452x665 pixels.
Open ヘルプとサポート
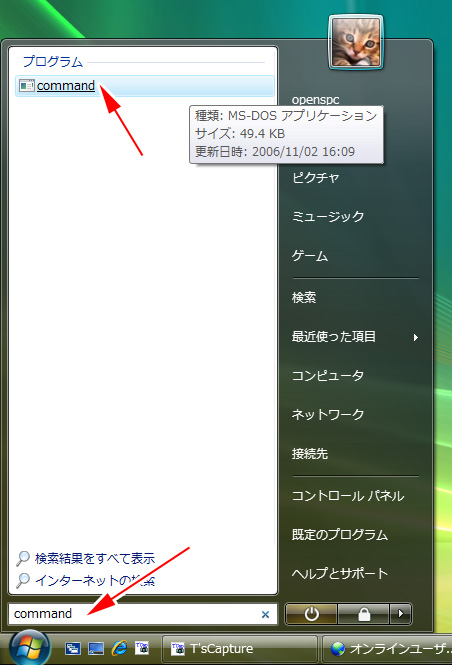(x=340, y=573)
